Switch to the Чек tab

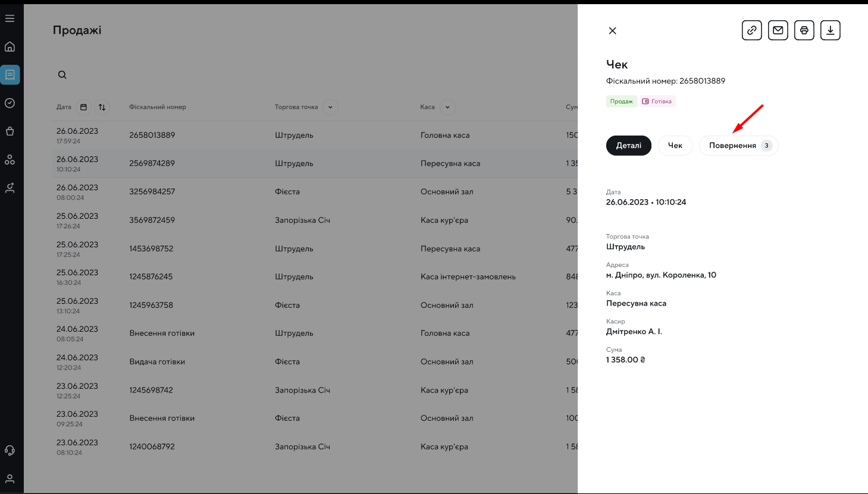pos(675,146)
